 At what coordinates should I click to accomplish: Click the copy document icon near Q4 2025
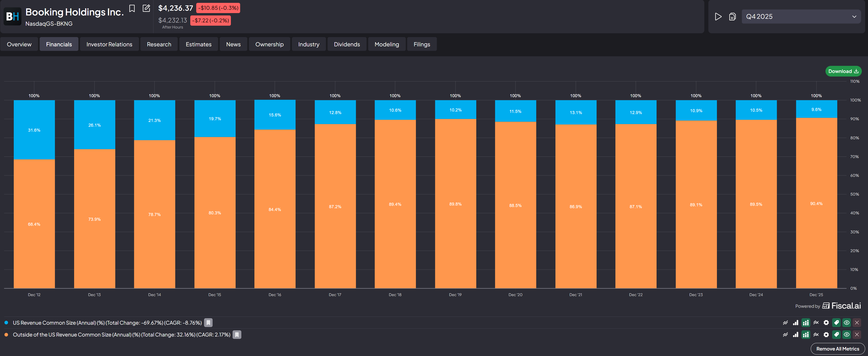pos(732,17)
